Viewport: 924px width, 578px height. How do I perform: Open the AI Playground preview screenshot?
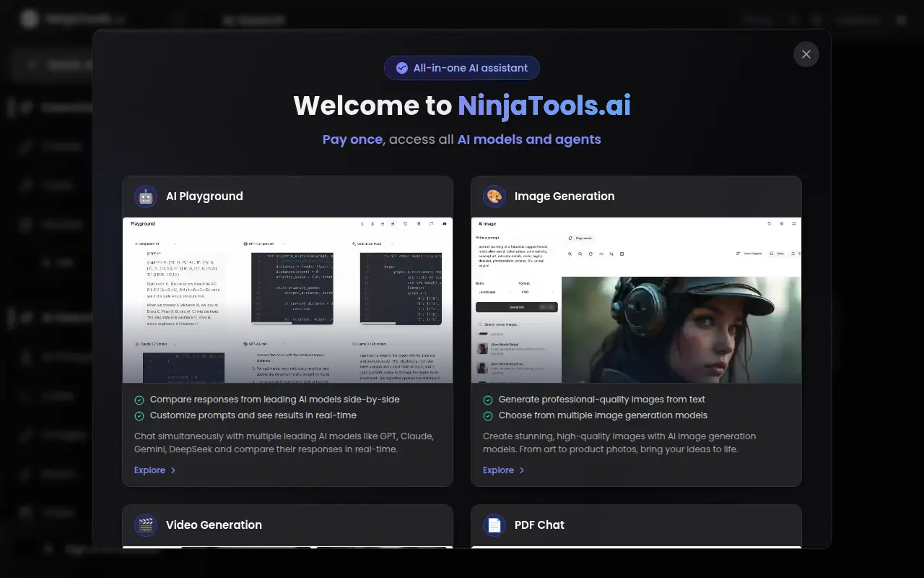(x=287, y=301)
